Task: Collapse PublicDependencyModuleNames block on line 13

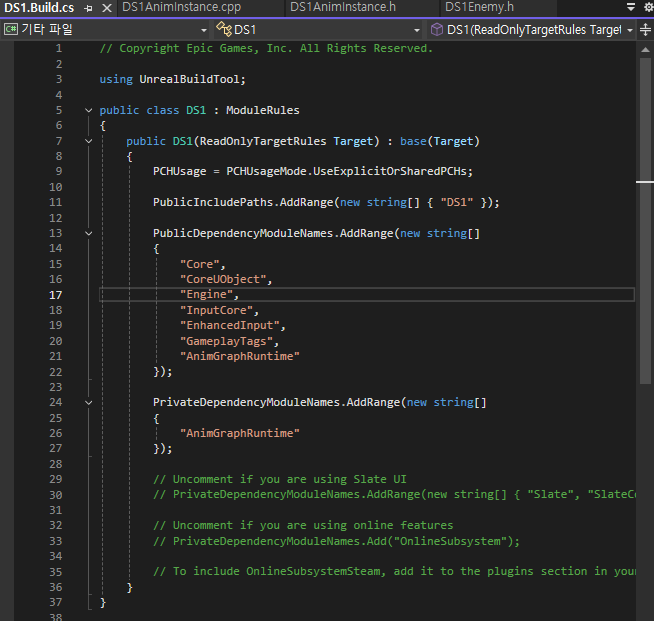Action: click(88, 234)
